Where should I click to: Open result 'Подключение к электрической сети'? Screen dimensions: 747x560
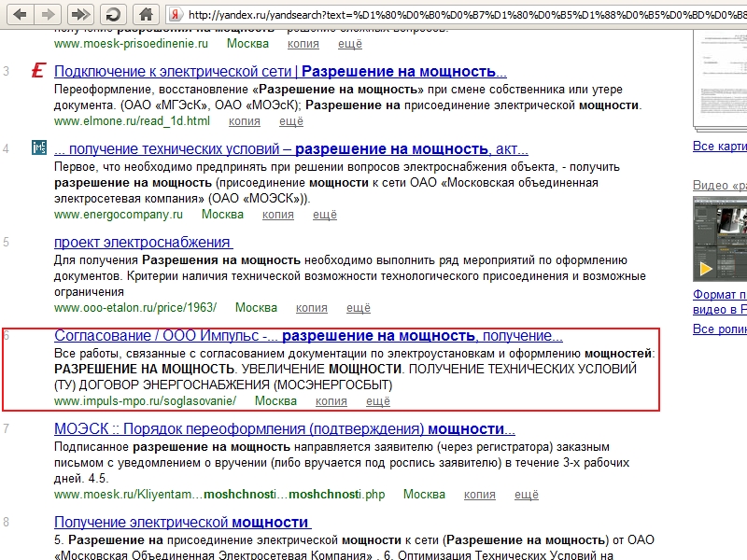[280, 72]
